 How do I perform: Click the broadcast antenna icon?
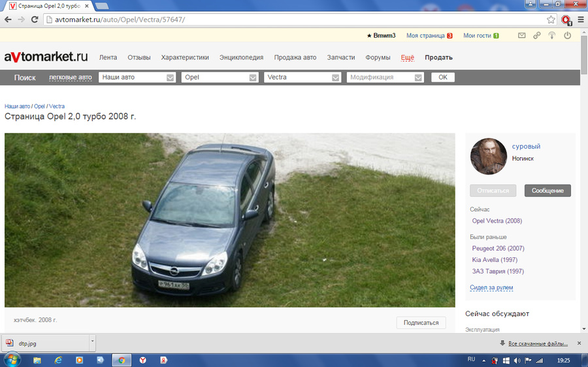click(551, 36)
